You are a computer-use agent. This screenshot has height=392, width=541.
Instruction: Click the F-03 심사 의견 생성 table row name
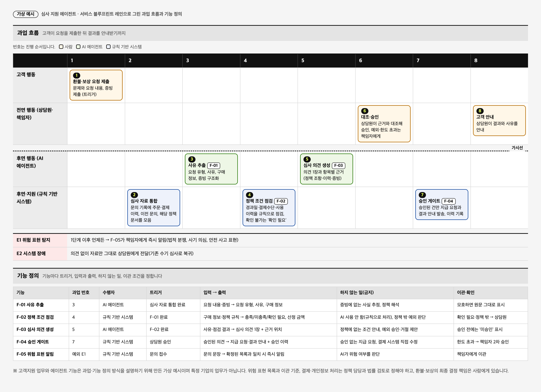[35, 329]
